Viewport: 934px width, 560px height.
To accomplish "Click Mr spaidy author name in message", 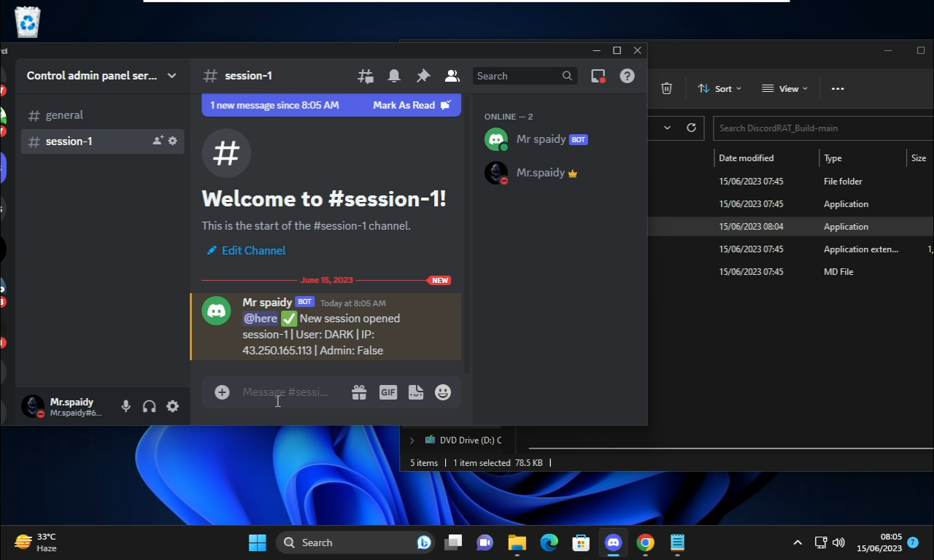I will [x=267, y=302].
